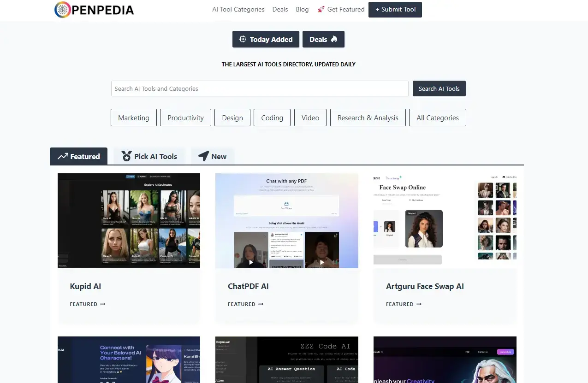The width and height of the screenshot is (588, 383).
Task: Click the paper plane icon on New tab
Action: coord(203,157)
